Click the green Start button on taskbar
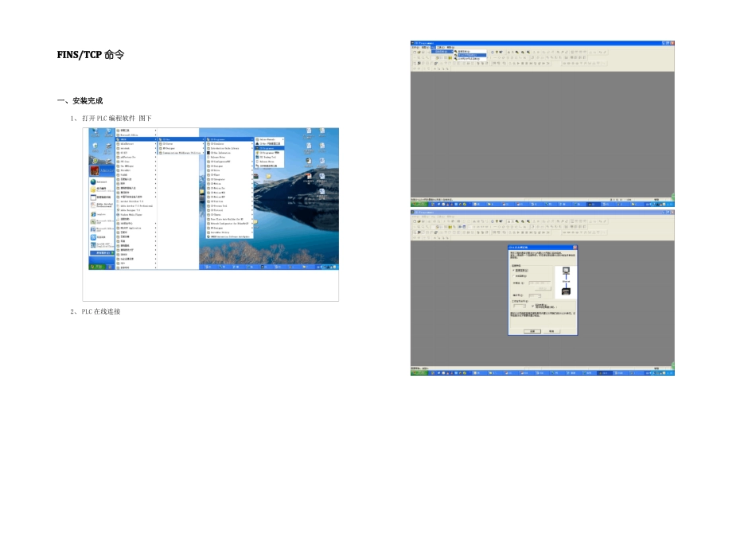The width and height of the screenshot is (756, 535). pyautogui.click(x=97, y=266)
